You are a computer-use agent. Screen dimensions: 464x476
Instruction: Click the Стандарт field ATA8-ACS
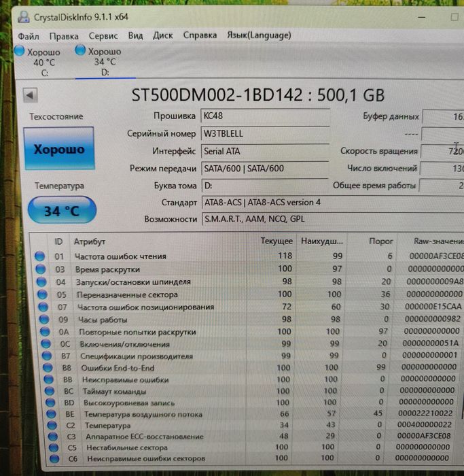click(333, 202)
